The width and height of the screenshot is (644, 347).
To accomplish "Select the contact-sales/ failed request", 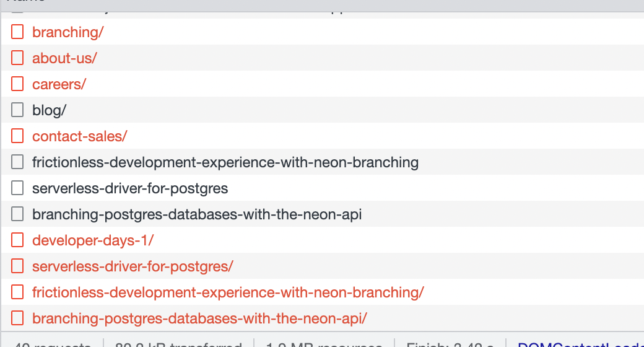I will [x=79, y=136].
